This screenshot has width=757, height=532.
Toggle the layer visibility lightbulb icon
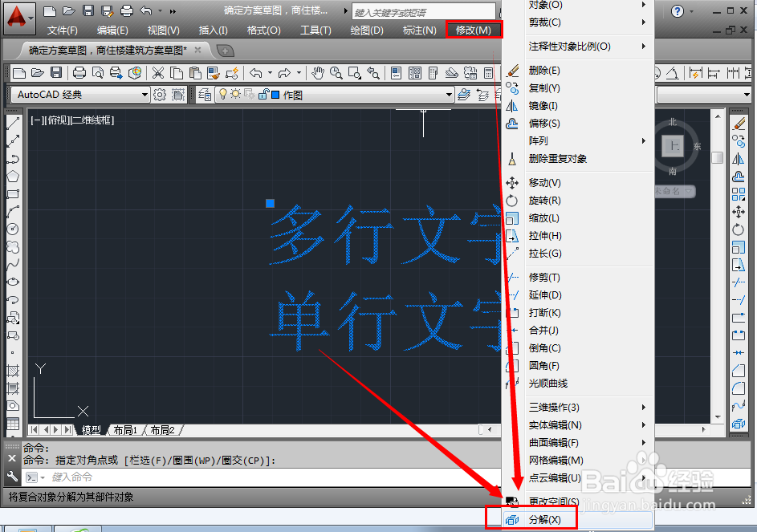coord(222,94)
